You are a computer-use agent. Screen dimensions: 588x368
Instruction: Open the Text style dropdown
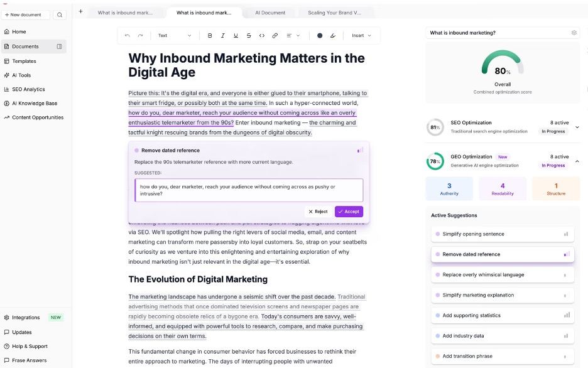[x=175, y=36]
